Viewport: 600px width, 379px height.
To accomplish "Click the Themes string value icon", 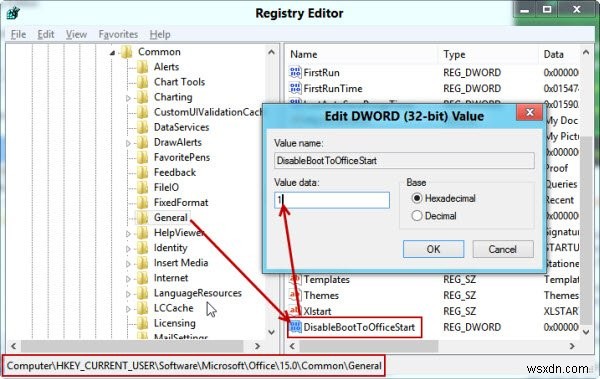I will coord(295,295).
